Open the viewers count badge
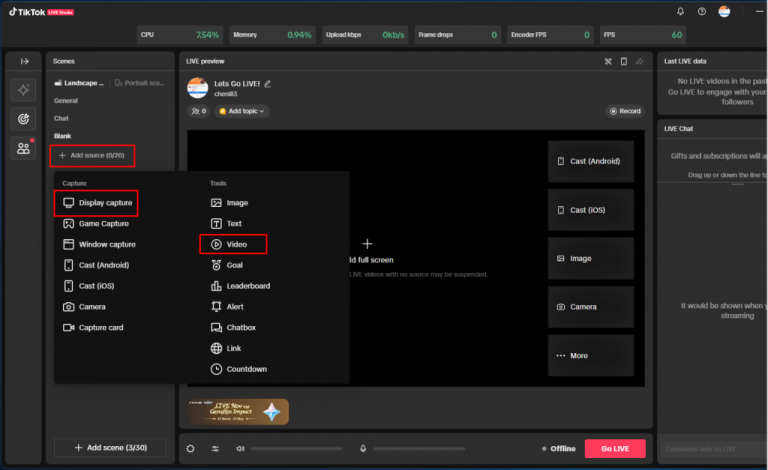768x470 pixels. (199, 111)
